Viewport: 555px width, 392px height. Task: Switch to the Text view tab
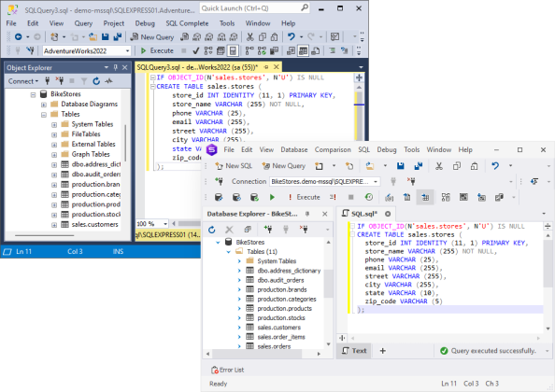coord(354,351)
